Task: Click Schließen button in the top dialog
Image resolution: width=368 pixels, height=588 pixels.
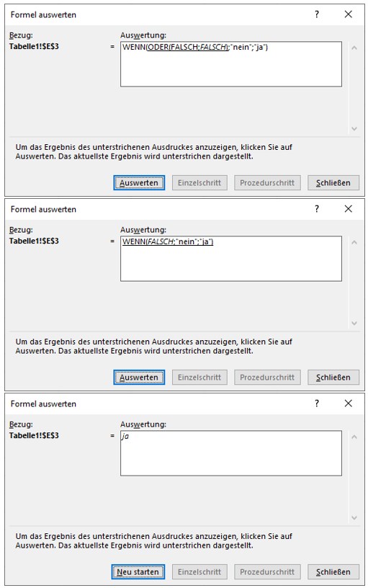Action: point(333,182)
